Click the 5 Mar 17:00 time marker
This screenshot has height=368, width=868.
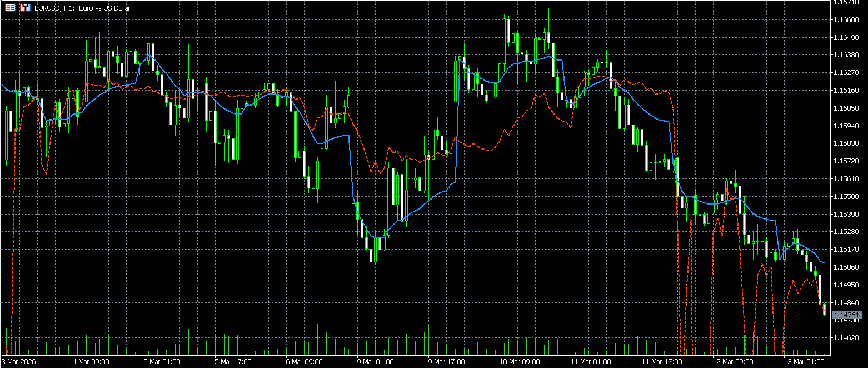click(233, 362)
